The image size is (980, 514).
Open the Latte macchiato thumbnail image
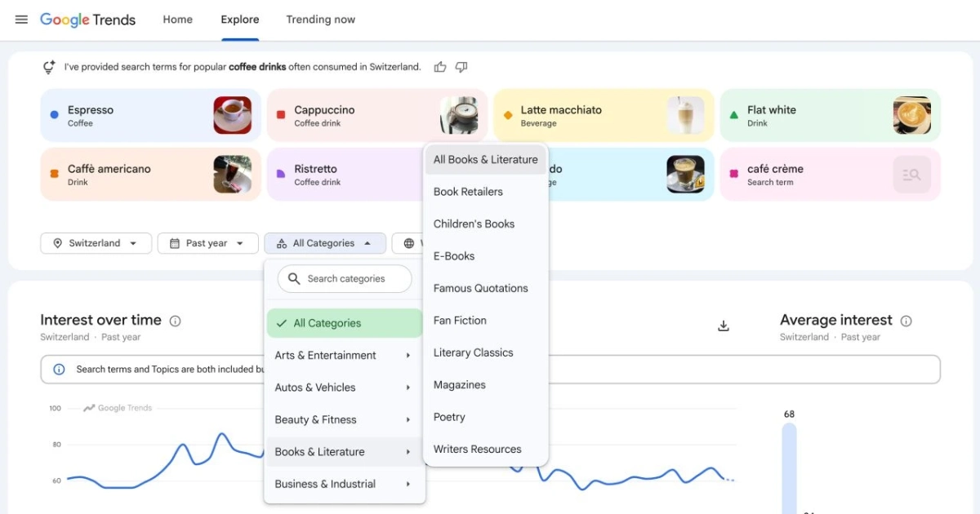(685, 115)
